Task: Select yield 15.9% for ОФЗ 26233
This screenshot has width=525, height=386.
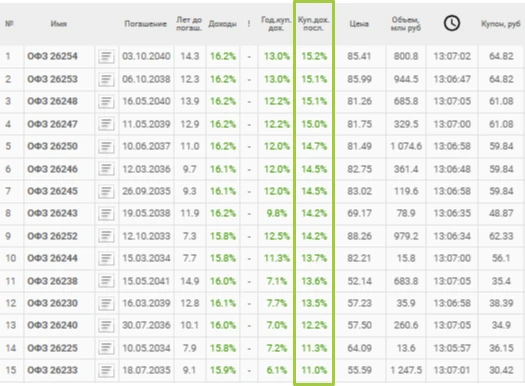Action: click(223, 370)
